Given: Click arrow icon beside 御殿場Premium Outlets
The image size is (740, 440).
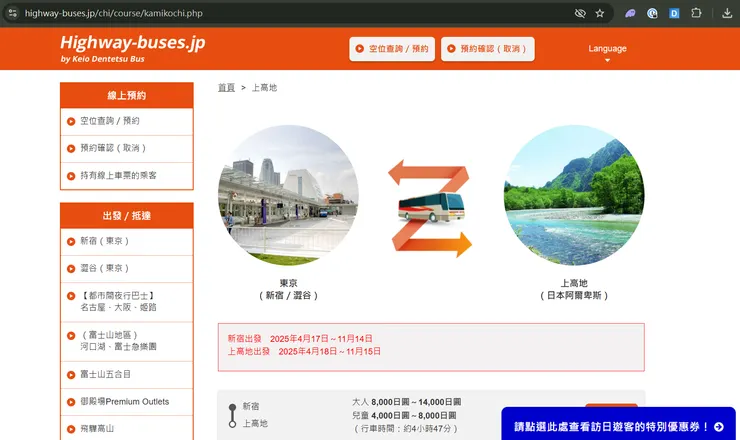Looking at the screenshot, I should [x=71, y=402].
